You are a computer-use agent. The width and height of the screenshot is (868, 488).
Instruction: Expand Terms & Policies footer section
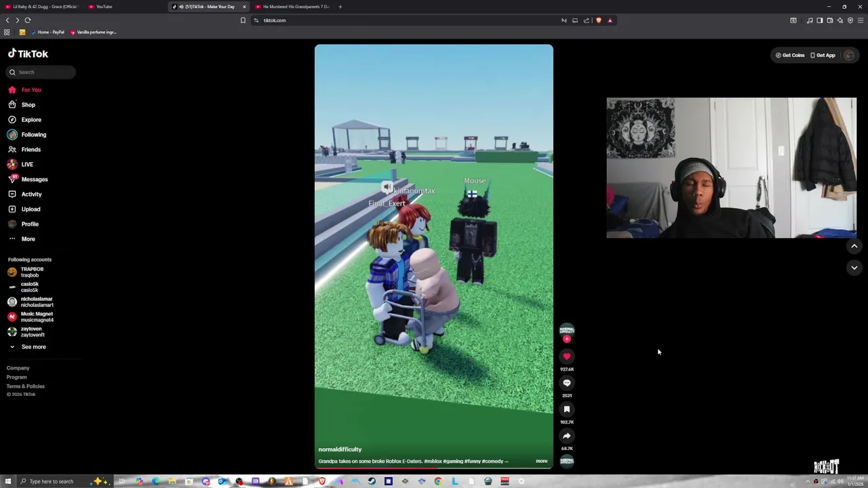tap(26, 386)
